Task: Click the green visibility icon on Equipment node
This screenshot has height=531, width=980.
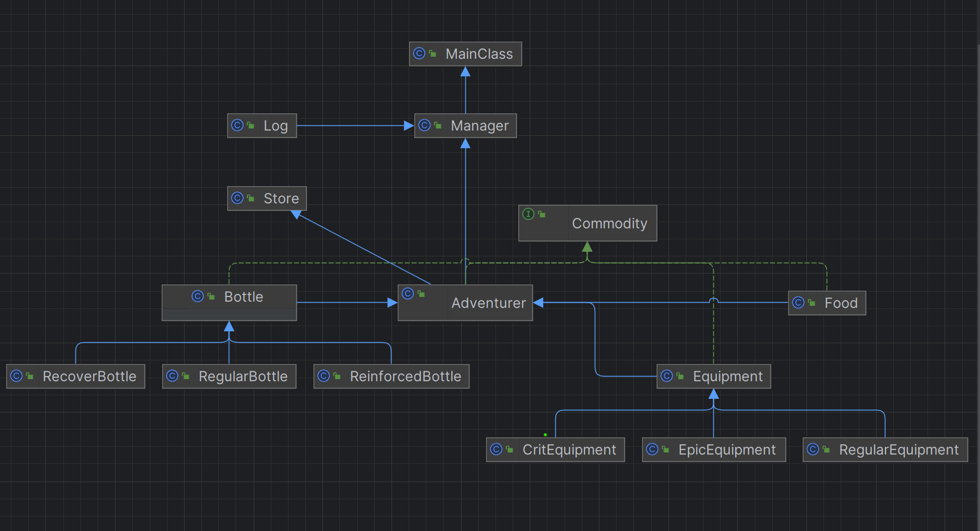Action: (680, 377)
